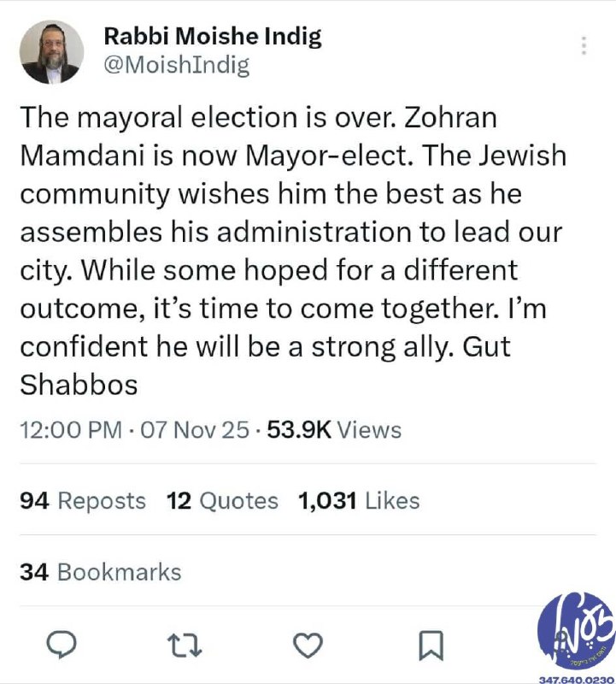Click the 12:00 PM timestamp
The height and width of the screenshot is (684, 616).
69,429
